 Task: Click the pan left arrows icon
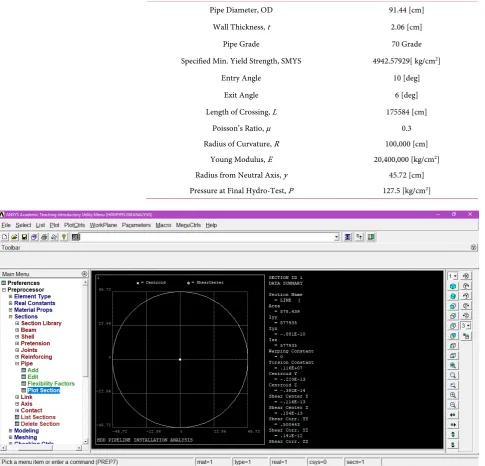(453, 415)
